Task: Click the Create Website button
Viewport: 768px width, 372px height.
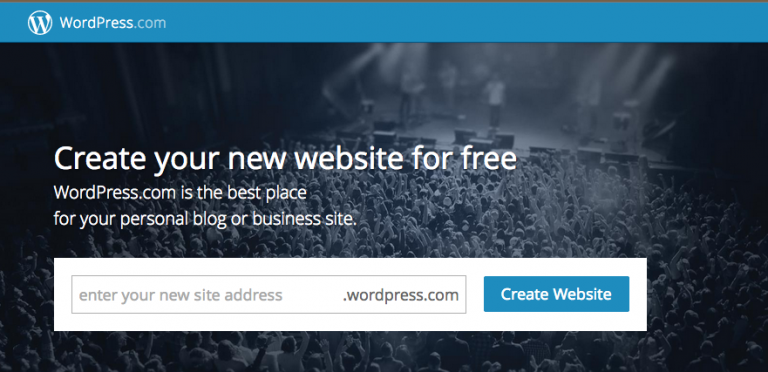Action: click(556, 294)
